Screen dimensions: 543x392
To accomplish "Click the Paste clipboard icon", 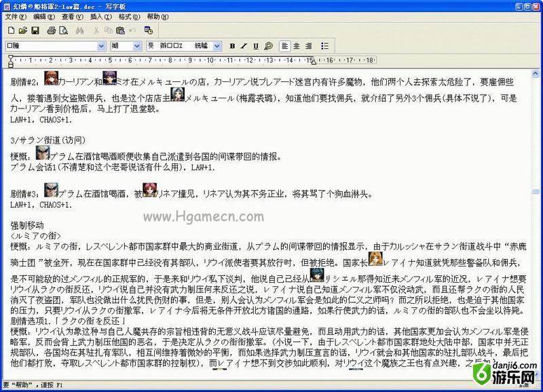I will click(x=120, y=31).
